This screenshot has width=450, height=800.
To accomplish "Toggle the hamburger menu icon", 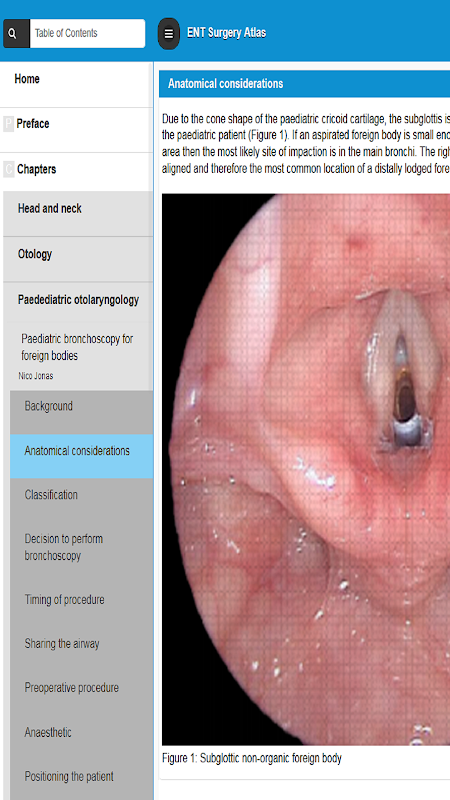I will [168, 34].
